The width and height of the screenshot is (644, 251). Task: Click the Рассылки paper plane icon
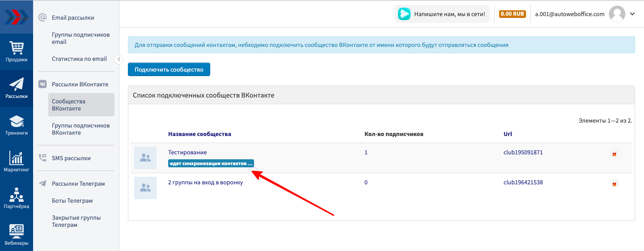point(17,88)
